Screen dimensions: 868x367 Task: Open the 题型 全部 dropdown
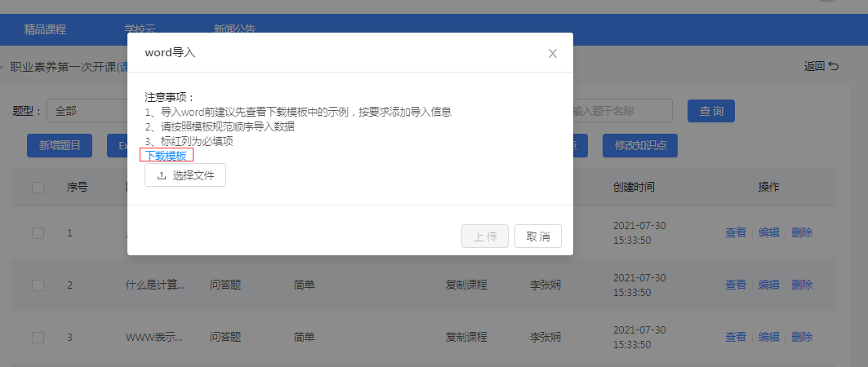pyautogui.click(x=87, y=111)
